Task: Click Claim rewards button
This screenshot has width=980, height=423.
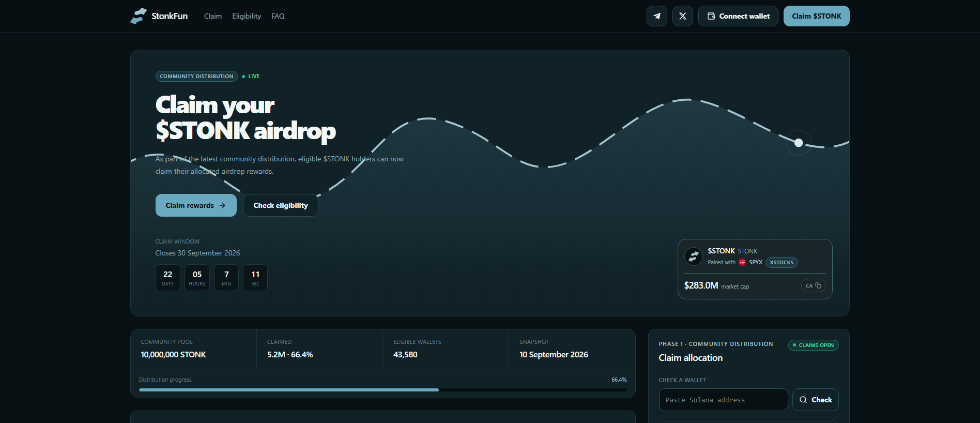Action: (196, 205)
